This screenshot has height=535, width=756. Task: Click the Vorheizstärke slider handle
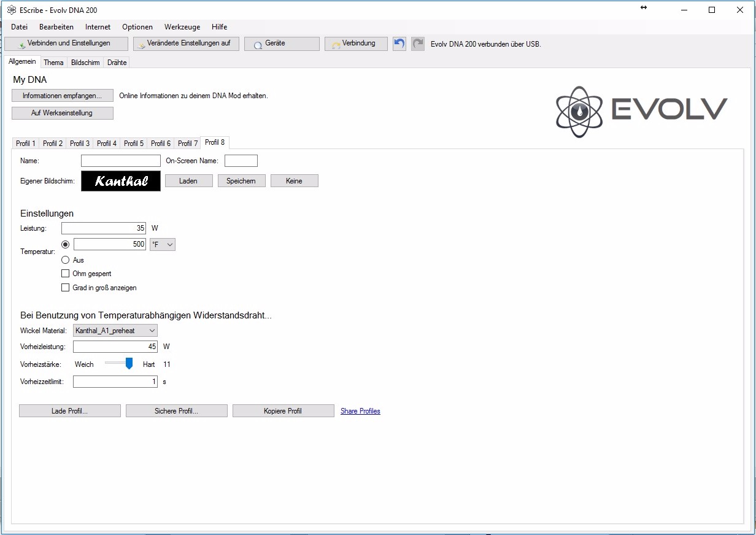[129, 364]
